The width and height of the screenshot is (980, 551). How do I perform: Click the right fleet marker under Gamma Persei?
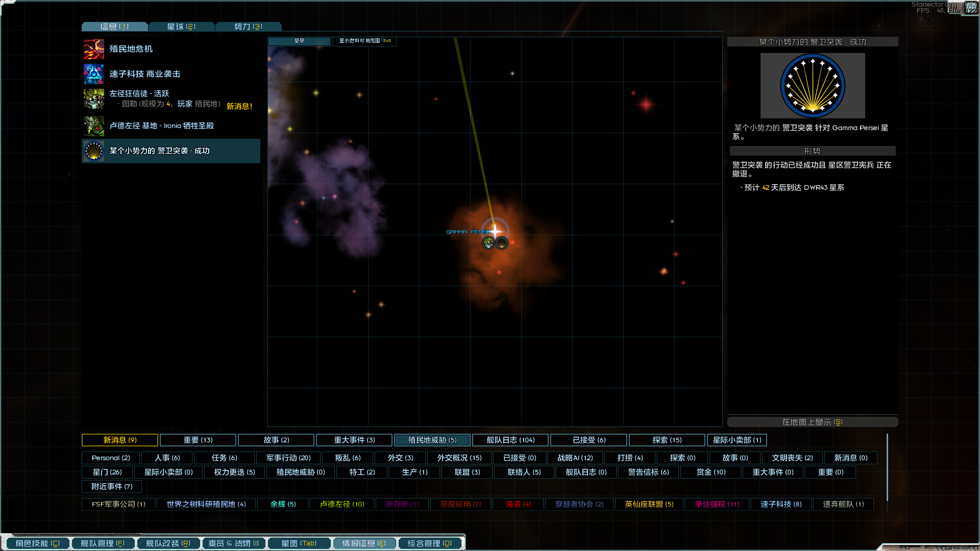[x=502, y=243]
